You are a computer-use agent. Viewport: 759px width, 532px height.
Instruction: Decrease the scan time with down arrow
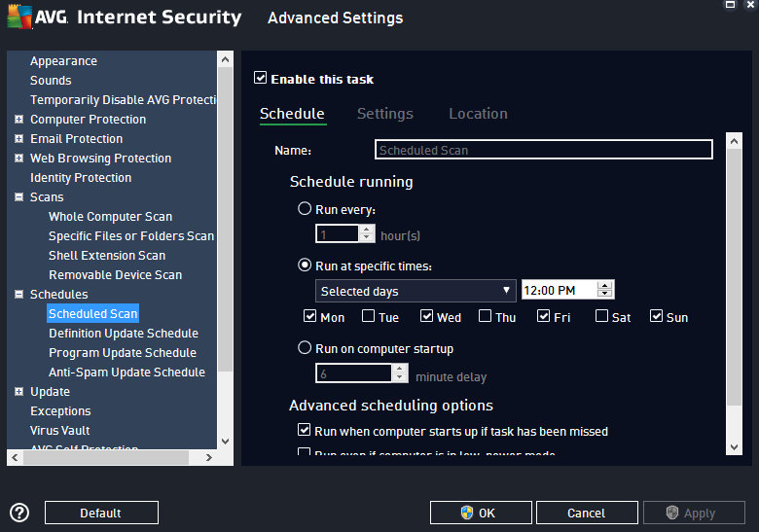[604, 294]
